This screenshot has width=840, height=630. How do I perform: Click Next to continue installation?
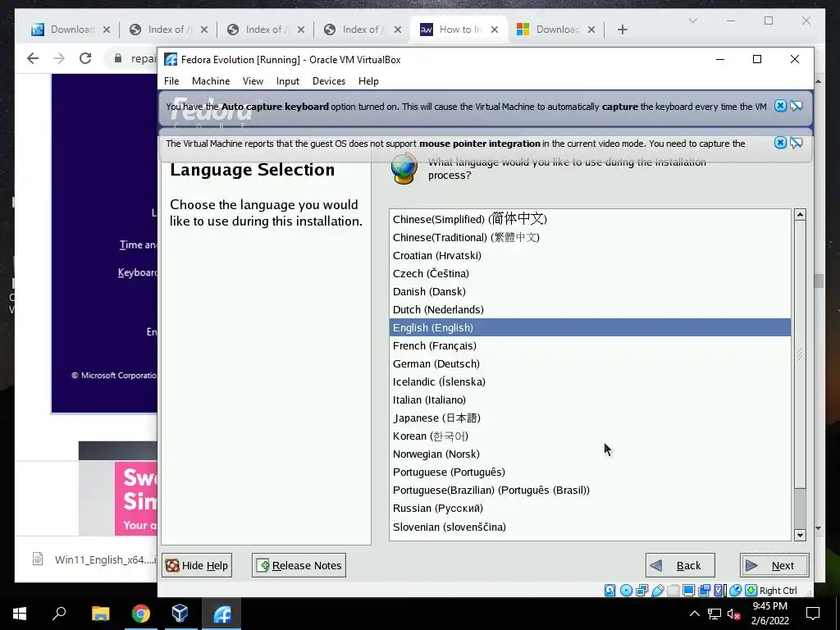pyautogui.click(x=774, y=565)
